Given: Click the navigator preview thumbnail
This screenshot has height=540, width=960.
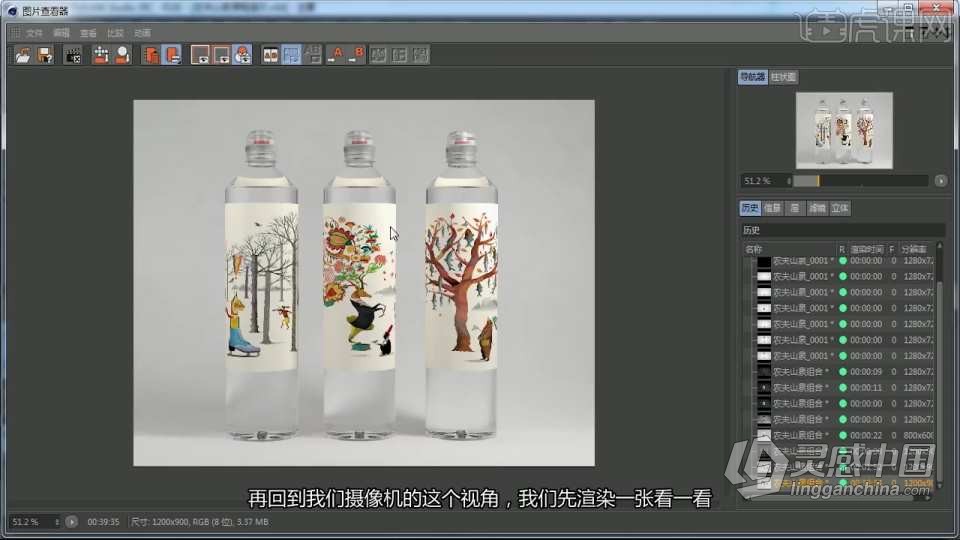Looking at the screenshot, I should click(x=844, y=130).
